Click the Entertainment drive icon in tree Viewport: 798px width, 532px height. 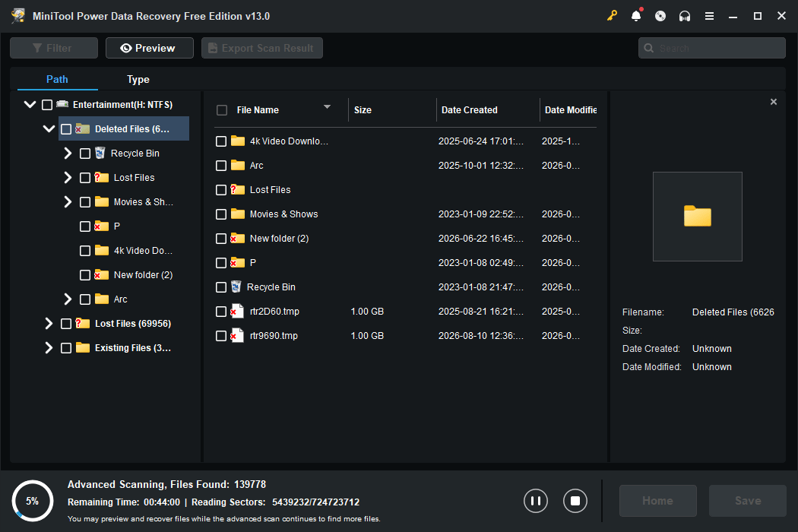click(x=62, y=104)
